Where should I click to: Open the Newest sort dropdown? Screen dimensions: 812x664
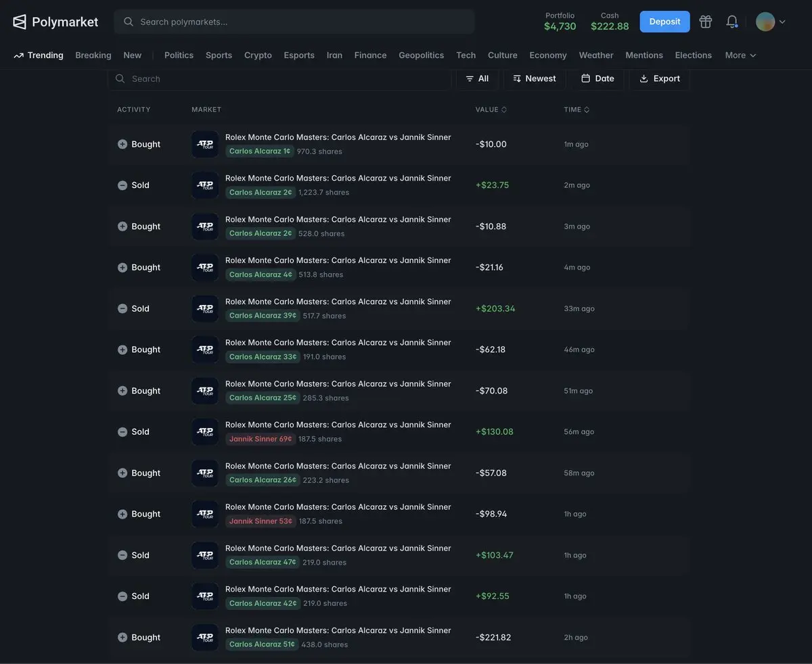pyautogui.click(x=535, y=78)
